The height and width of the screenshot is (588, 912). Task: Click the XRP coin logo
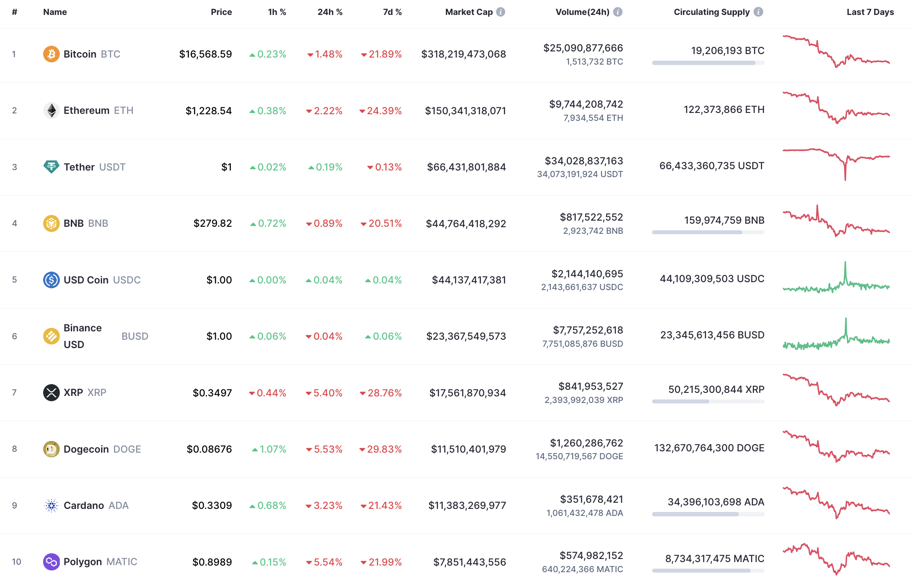tap(51, 392)
